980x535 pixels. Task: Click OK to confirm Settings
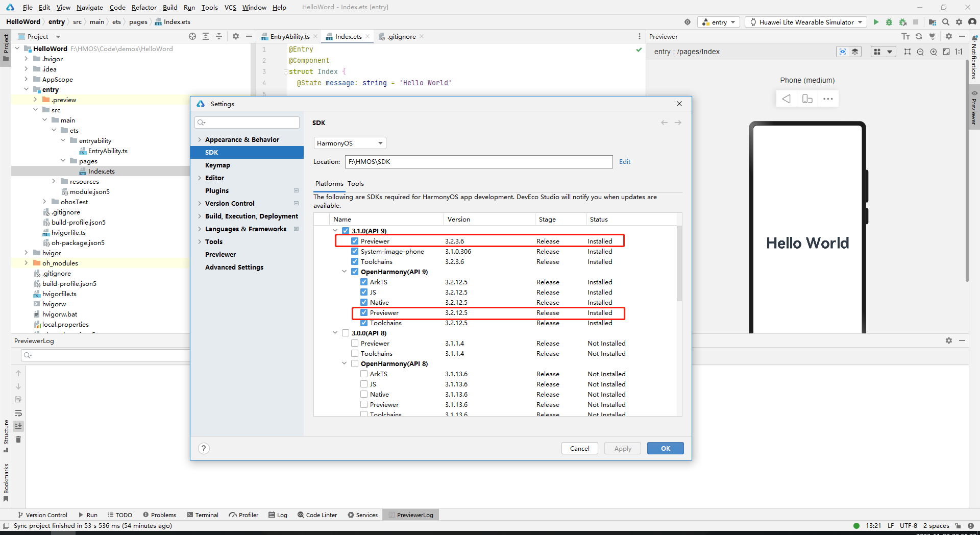click(x=666, y=448)
